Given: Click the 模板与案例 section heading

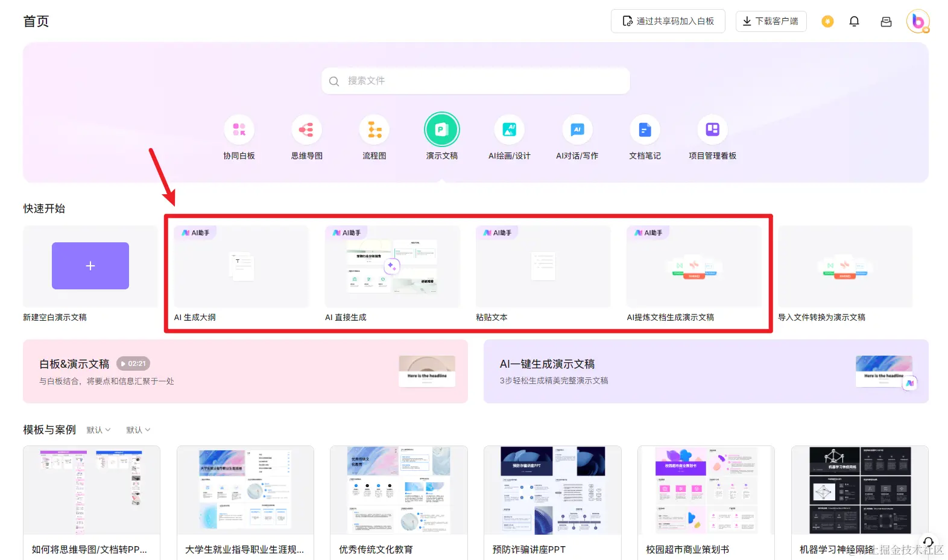Looking at the screenshot, I should 49,430.
